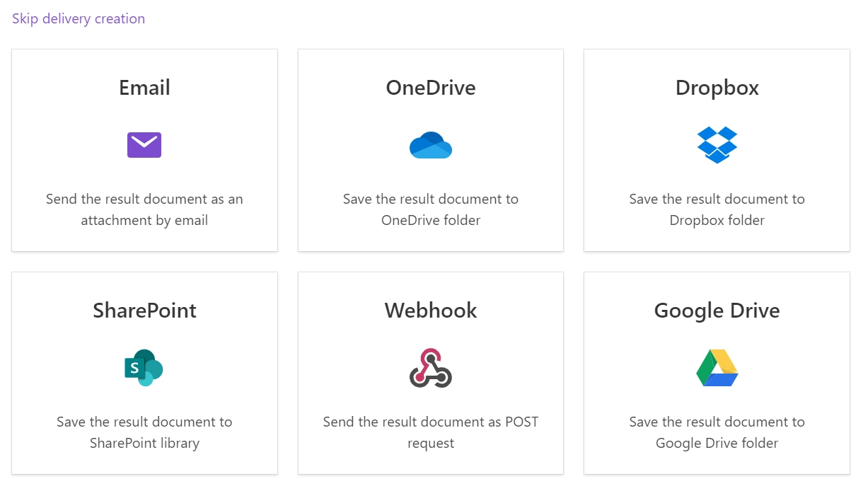The image size is (868, 486).
Task: Open the Email card heading
Action: coord(144,88)
